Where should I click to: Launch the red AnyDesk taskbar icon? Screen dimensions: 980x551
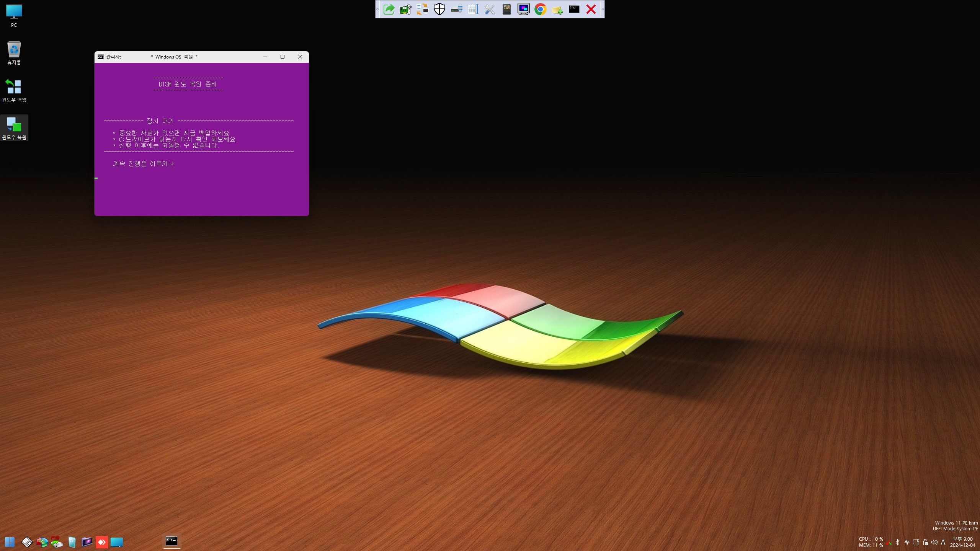pyautogui.click(x=102, y=542)
